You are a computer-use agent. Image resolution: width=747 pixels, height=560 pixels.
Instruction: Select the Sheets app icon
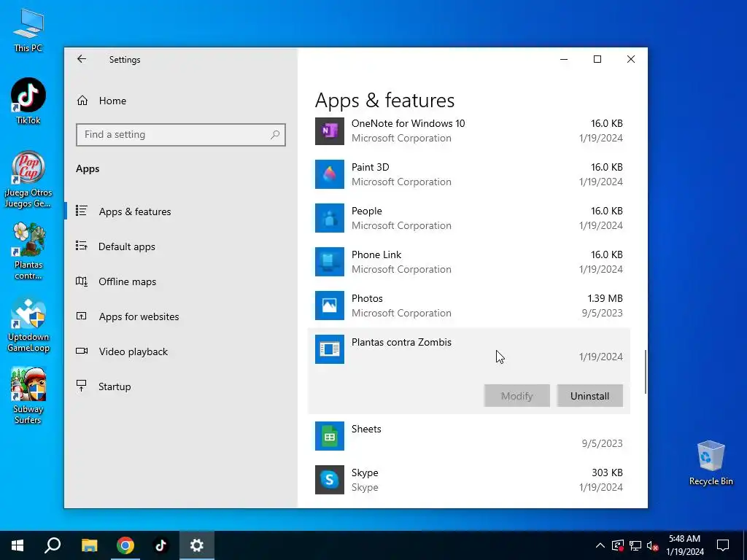[x=330, y=436]
